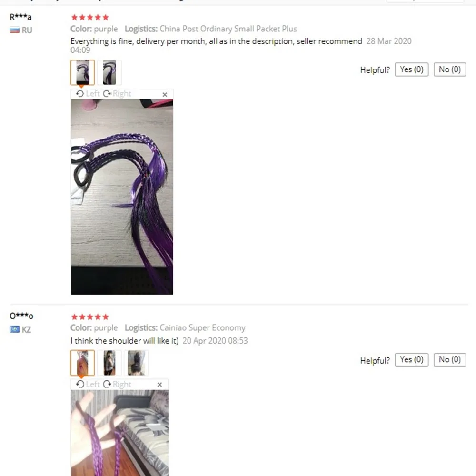The width and height of the screenshot is (476, 476).
Task: Select first thumbnail in R***a's review
Action: pos(82,72)
